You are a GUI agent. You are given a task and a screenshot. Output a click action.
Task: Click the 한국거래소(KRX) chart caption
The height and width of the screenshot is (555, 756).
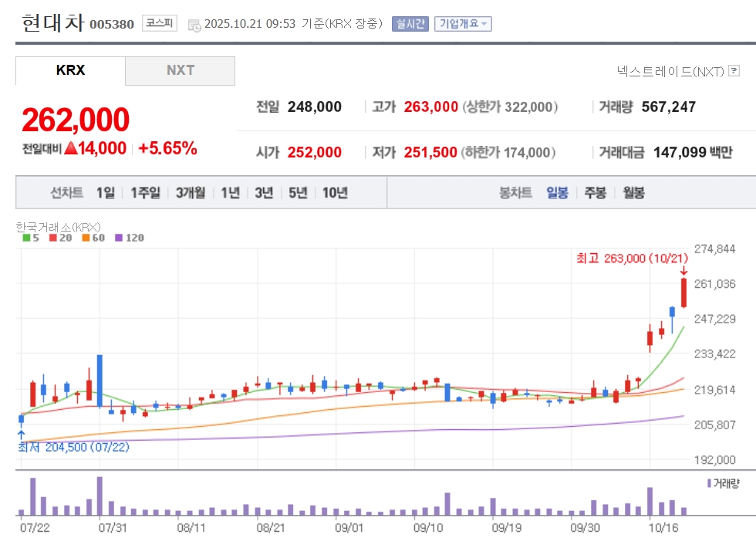[x=59, y=227]
